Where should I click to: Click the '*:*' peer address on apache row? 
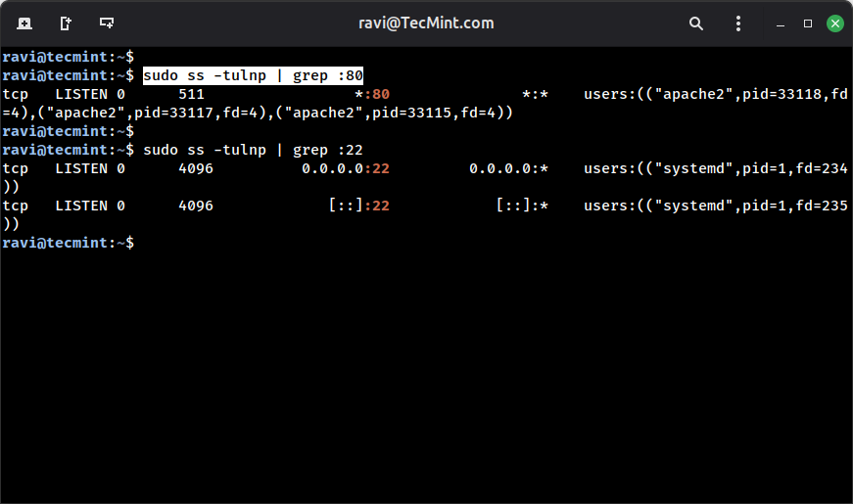pos(536,94)
